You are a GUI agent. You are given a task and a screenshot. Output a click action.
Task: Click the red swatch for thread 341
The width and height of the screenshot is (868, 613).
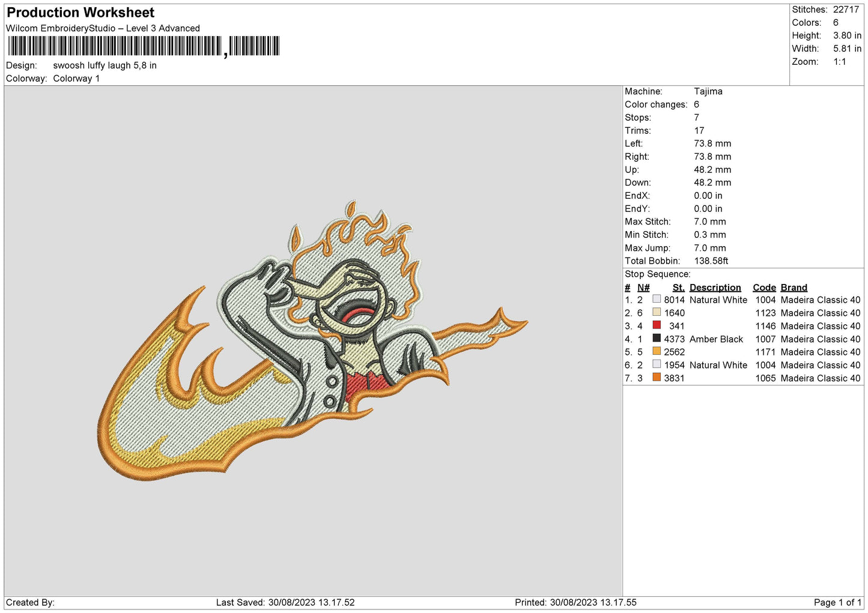[657, 325]
